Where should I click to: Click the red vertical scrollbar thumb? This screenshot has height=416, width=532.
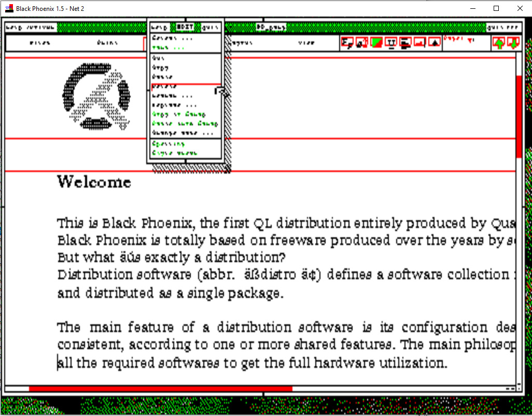pyautogui.click(x=519, y=117)
